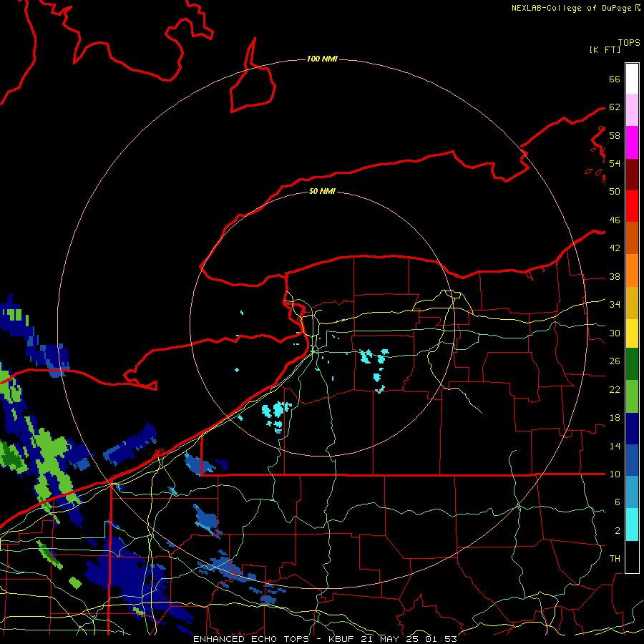
Task: Click the 66 scale value
Action: 615,79
